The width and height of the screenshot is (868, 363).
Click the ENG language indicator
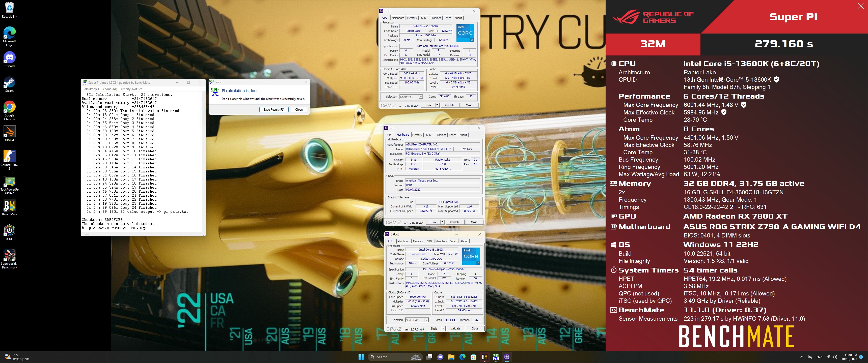(820, 357)
